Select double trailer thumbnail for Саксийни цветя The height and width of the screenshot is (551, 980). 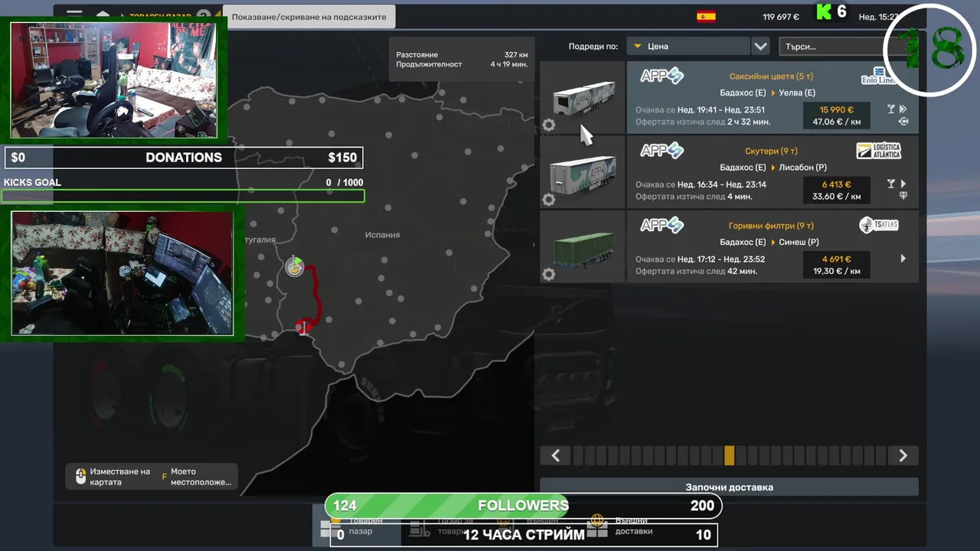pos(583,98)
